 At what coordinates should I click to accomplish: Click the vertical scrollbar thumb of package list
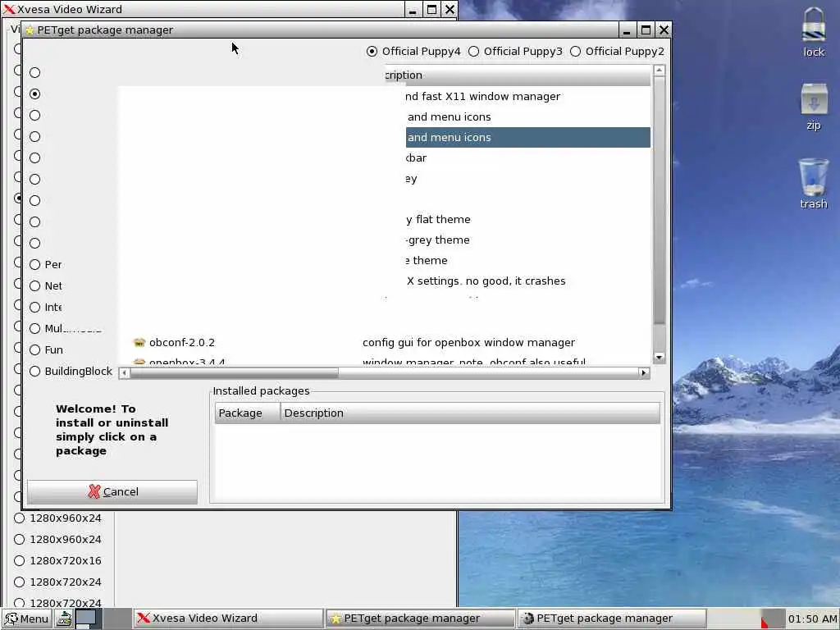(660, 200)
